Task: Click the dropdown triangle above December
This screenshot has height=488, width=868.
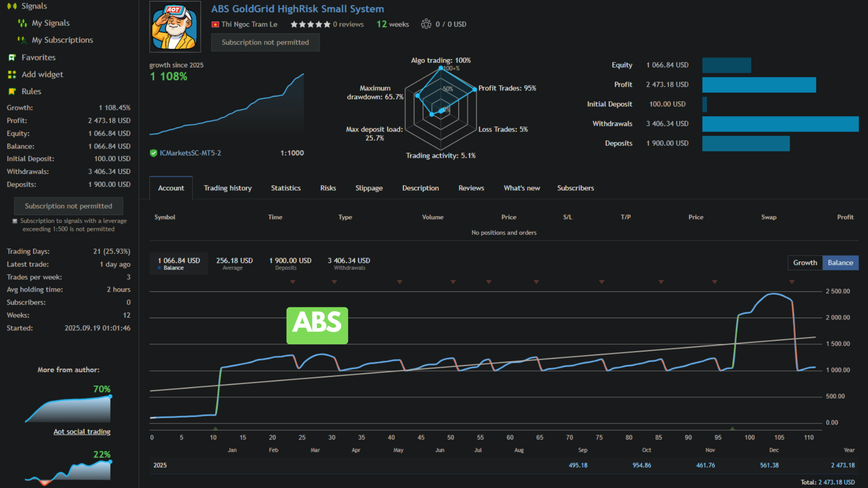Action: (792, 281)
